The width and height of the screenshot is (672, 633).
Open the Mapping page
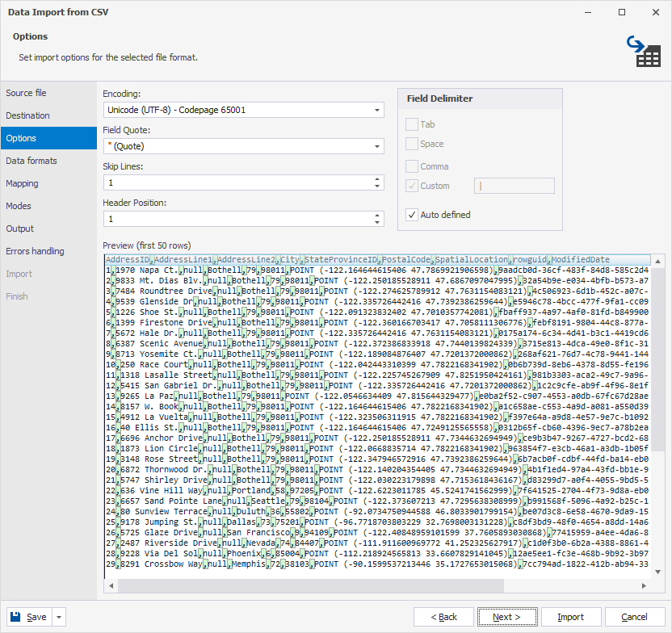[x=48, y=183]
